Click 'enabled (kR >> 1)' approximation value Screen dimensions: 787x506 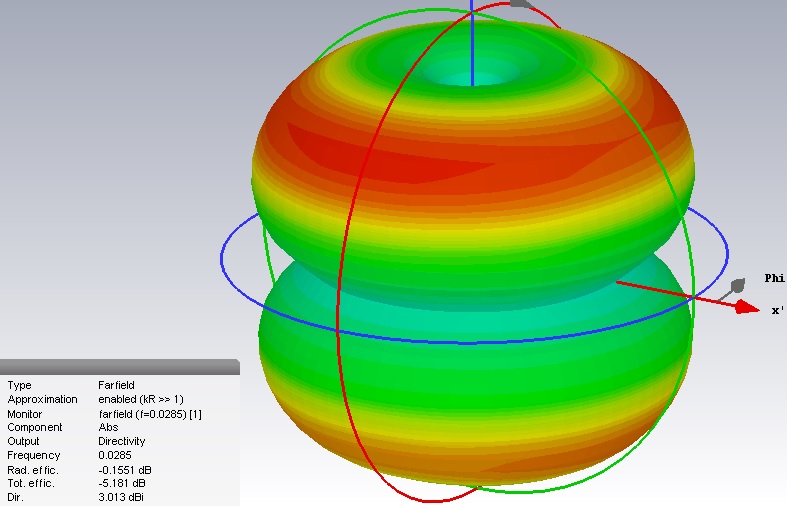[x=141, y=399]
